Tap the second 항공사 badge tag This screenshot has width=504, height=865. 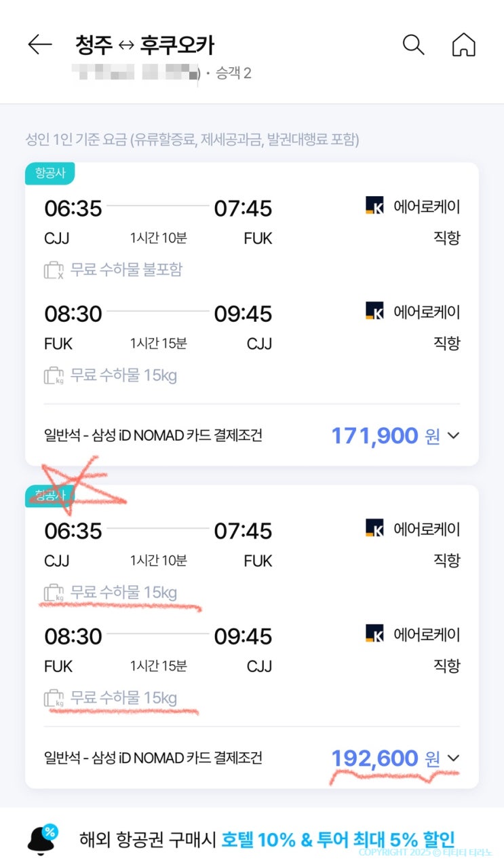click(x=50, y=496)
